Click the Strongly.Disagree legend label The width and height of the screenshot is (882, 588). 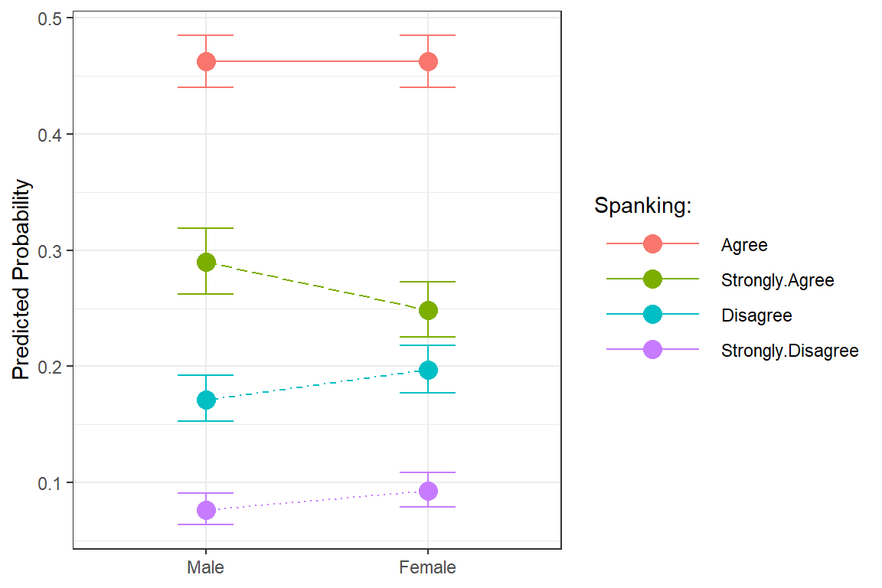click(x=789, y=351)
